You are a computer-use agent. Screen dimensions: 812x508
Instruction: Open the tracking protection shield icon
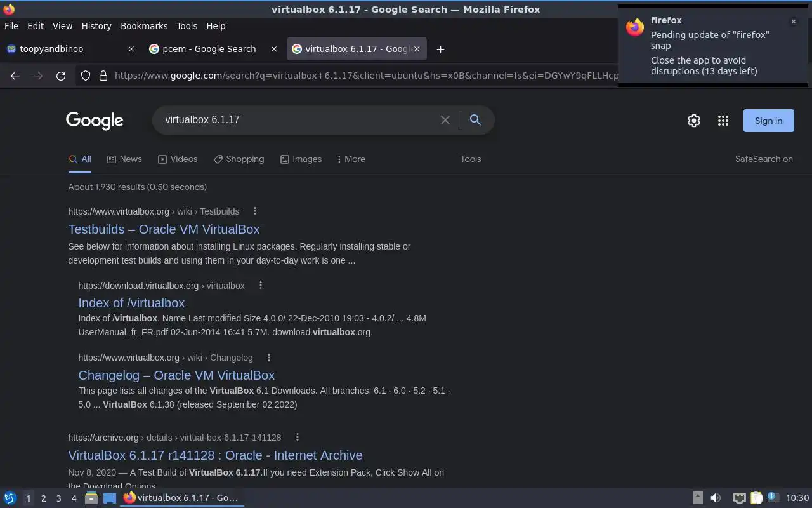[86, 76]
